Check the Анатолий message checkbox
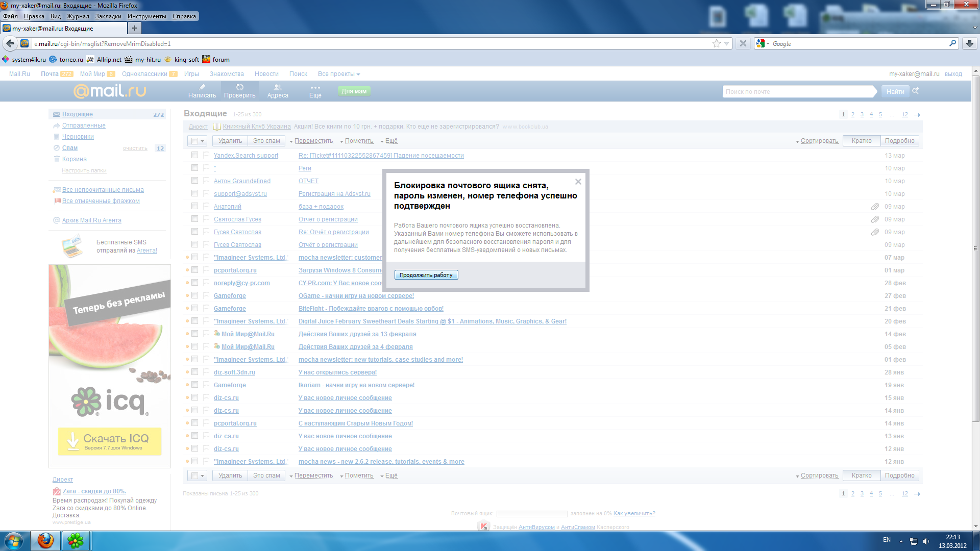 (x=194, y=206)
